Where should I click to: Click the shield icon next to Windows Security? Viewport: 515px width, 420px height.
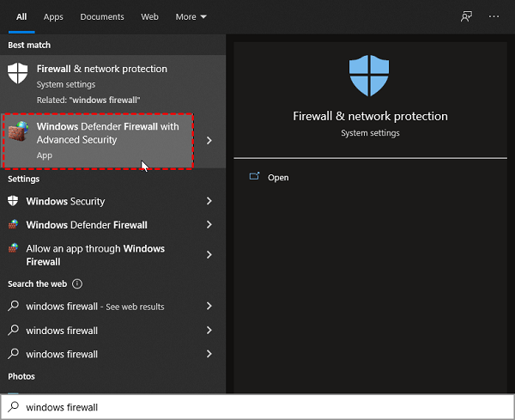tap(13, 201)
